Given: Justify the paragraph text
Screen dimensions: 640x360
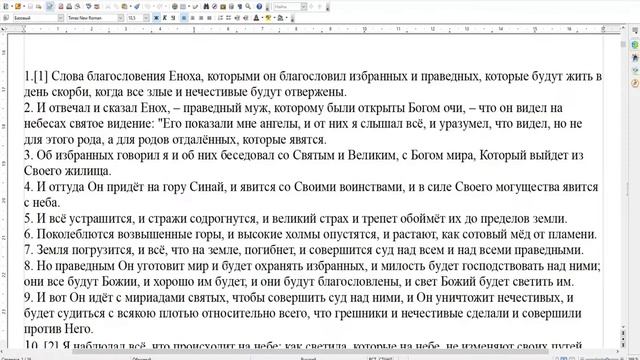Looking at the screenshot, I should [209, 18].
